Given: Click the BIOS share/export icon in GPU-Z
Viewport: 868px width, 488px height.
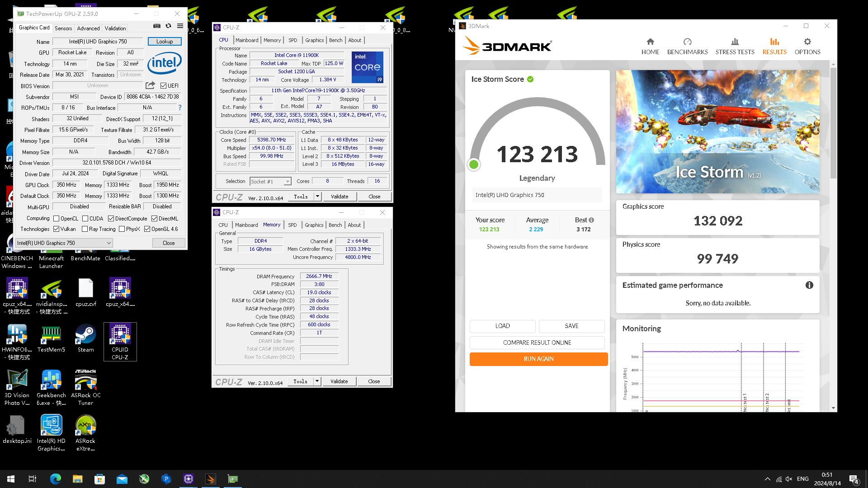Looking at the screenshot, I should [150, 85].
